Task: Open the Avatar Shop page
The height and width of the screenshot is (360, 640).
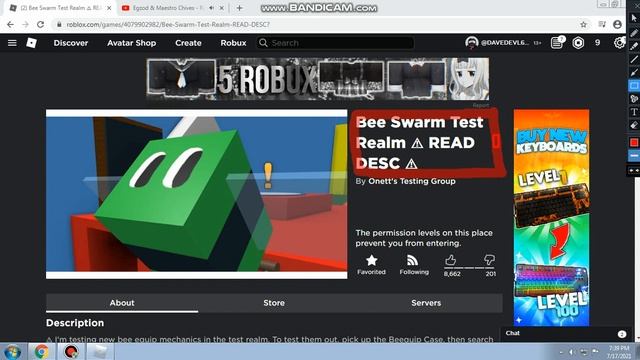Action: coord(131,43)
